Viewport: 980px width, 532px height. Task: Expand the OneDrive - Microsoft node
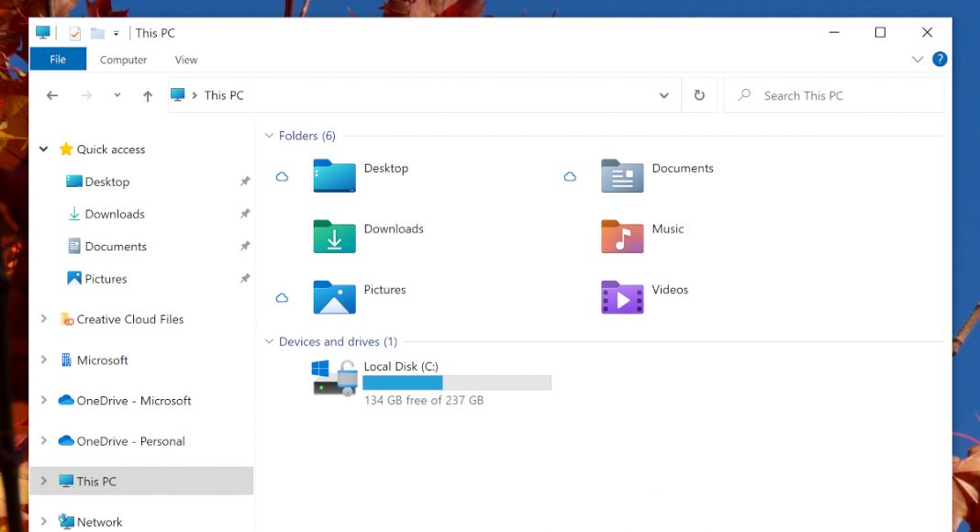point(44,400)
